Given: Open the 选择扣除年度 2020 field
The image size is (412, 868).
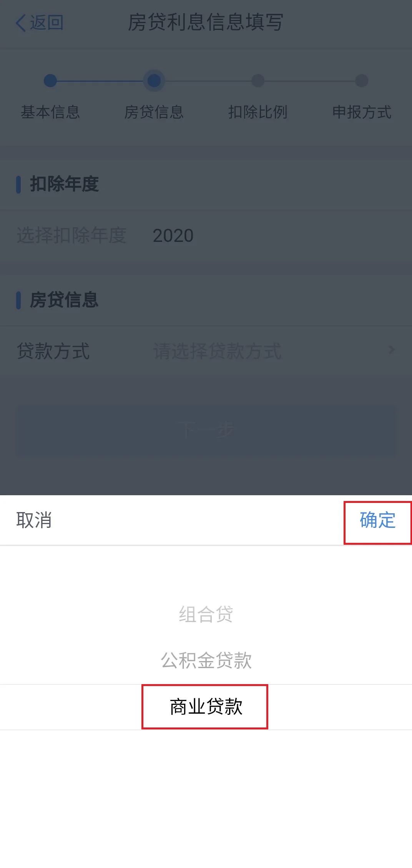Looking at the screenshot, I should pyautogui.click(x=206, y=235).
